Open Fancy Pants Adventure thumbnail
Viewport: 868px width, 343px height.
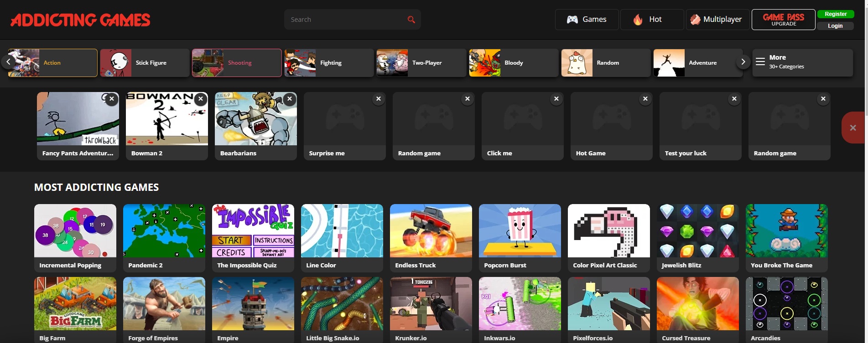78,119
